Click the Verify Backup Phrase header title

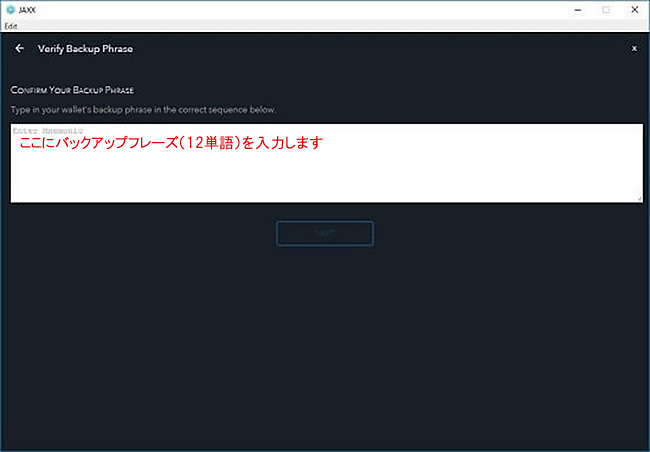point(85,48)
